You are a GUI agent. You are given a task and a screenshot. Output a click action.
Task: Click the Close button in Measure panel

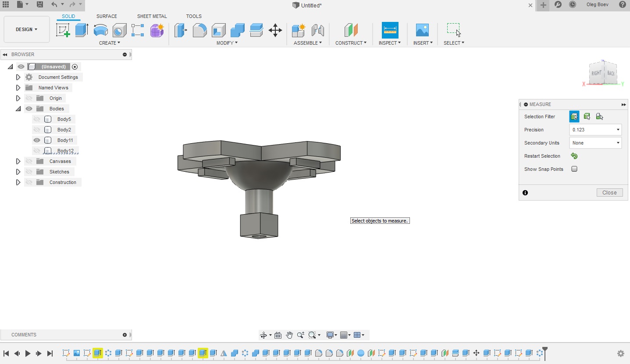coord(609,193)
